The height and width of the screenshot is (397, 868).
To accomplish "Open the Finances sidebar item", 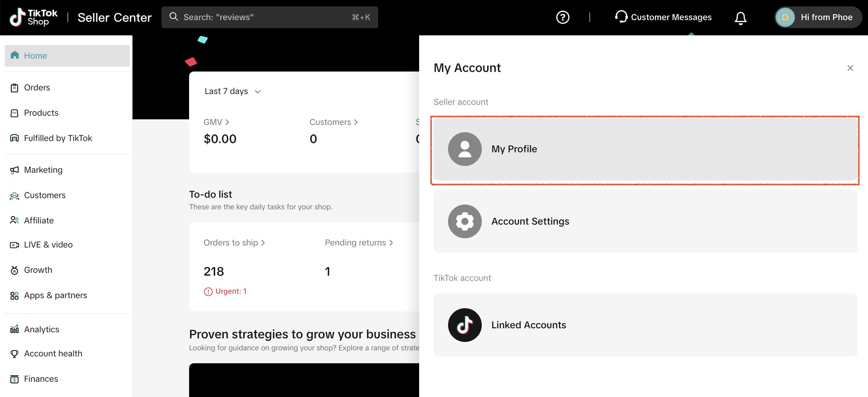I will (x=41, y=379).
